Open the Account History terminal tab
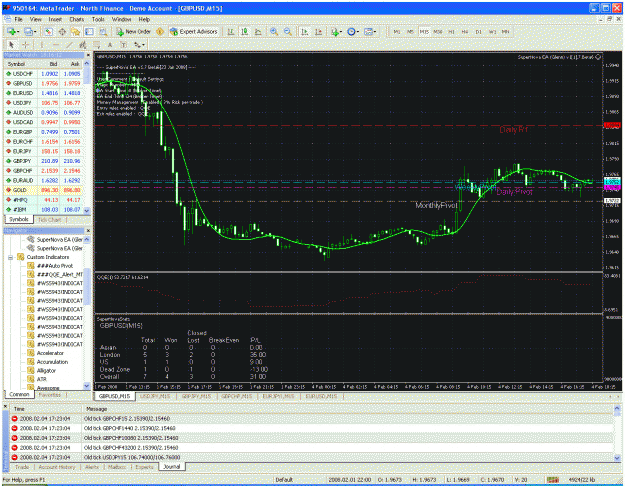This screenshot has height=486, width=625. click(x=57, y=466)
